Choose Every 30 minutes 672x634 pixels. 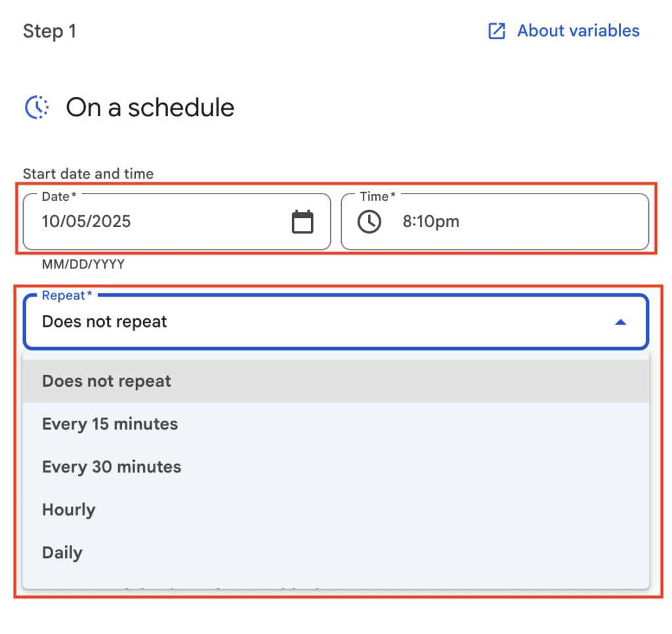pyautogui.click(x=112, y=467)
